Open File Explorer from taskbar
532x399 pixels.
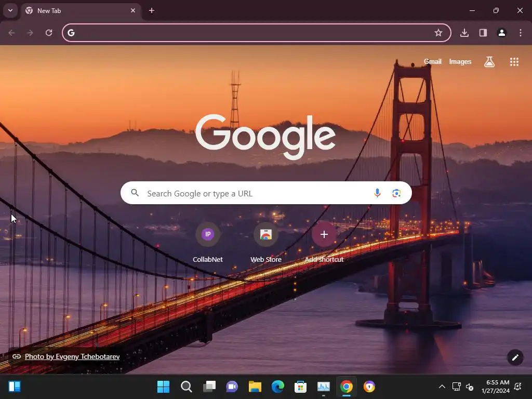pos(255,387)
